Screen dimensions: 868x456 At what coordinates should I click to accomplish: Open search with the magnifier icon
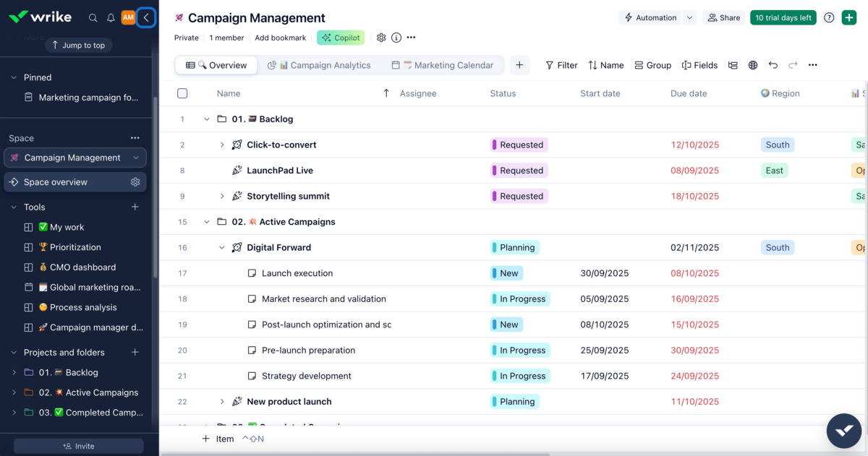pos(93,16)
